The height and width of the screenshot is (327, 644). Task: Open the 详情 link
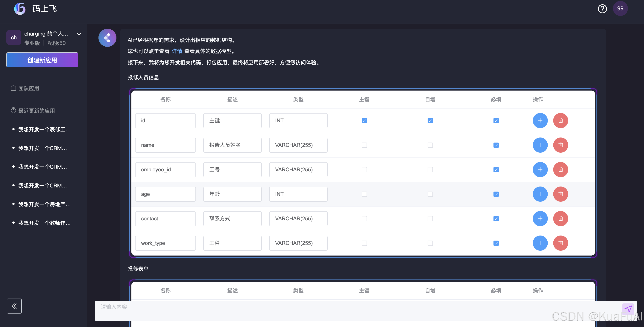click(x=177, y=51)
